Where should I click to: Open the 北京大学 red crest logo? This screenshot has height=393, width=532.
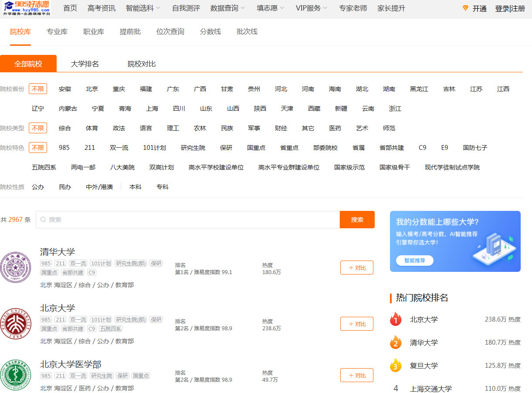click(x=15, y=324)
